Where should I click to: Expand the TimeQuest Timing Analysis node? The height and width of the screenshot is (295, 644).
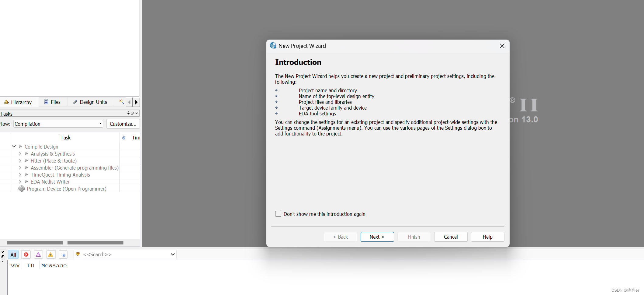pos(20,174)
